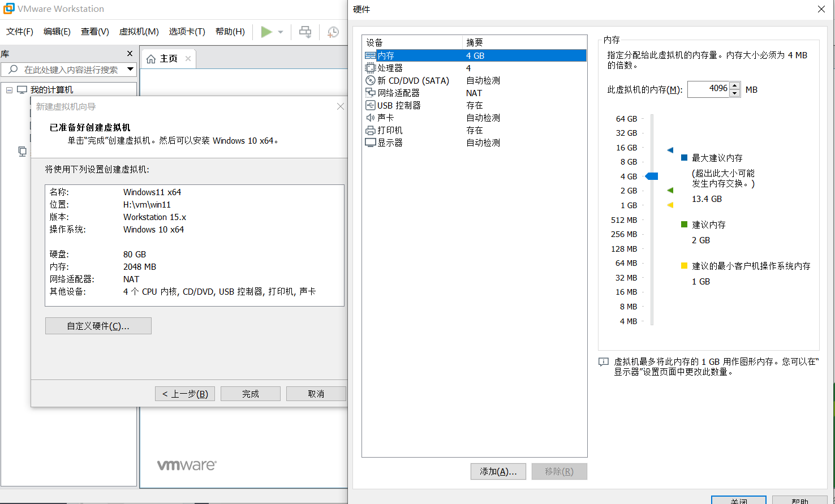Click the Windows11 x64 name value in wizard

coord(152,192)
